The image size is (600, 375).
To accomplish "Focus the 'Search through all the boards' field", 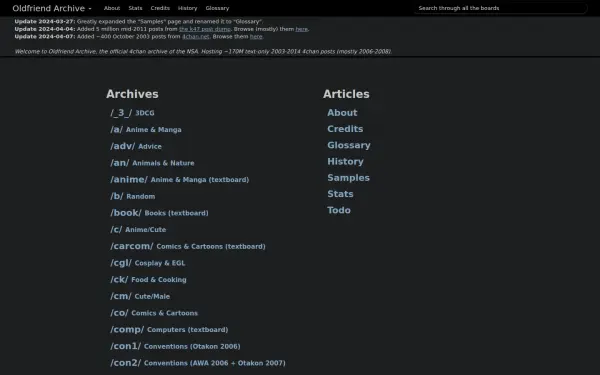I will 501,8.
